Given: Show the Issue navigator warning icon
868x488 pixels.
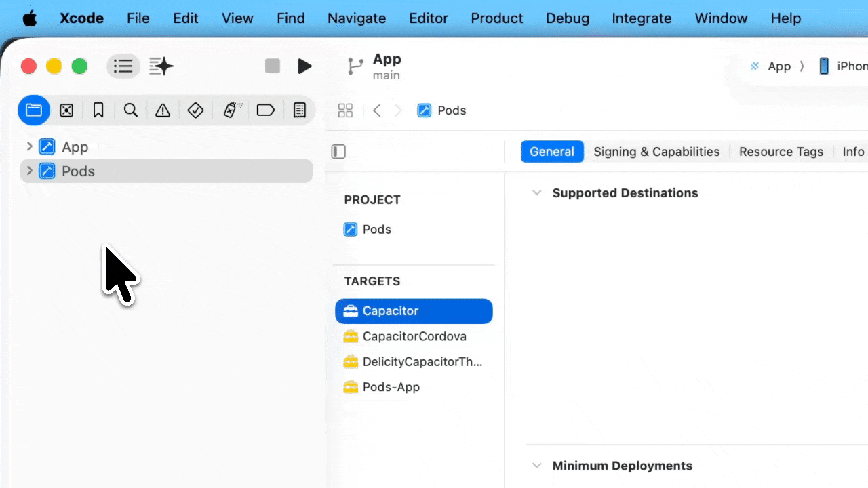Looking at the screenshot, I should pyautogui.click(x=163, y=110).
